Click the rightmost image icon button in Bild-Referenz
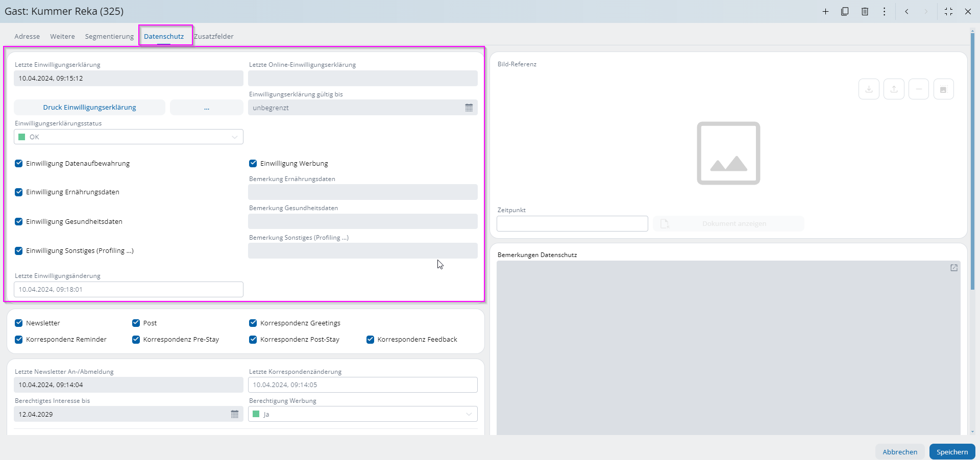Viewport: 980px width, 460px height. pyautogui.click(x=943, y=89)
